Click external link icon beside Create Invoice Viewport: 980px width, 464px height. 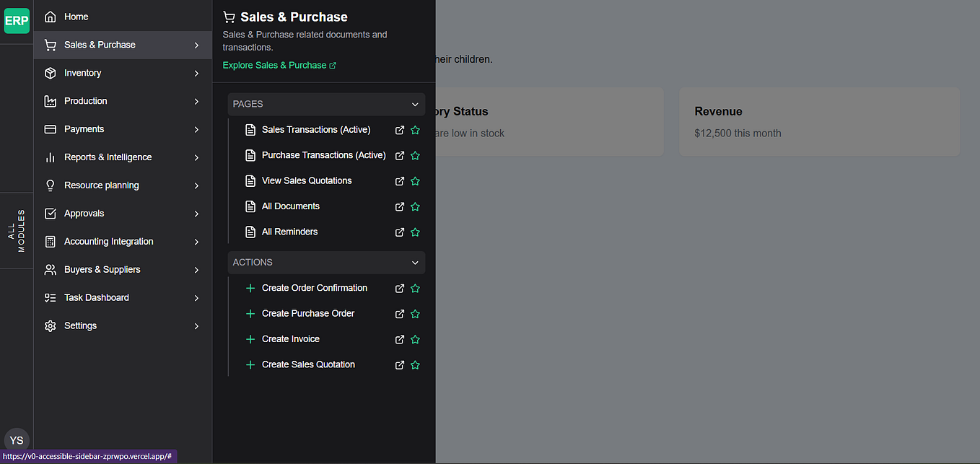click(x=400, y=340)
